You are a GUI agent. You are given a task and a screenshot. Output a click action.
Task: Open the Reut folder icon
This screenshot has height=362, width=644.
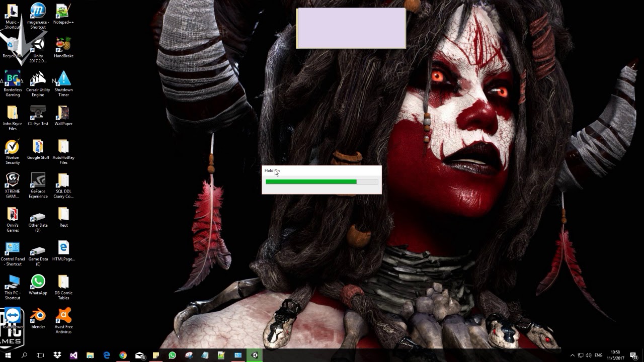63,217
